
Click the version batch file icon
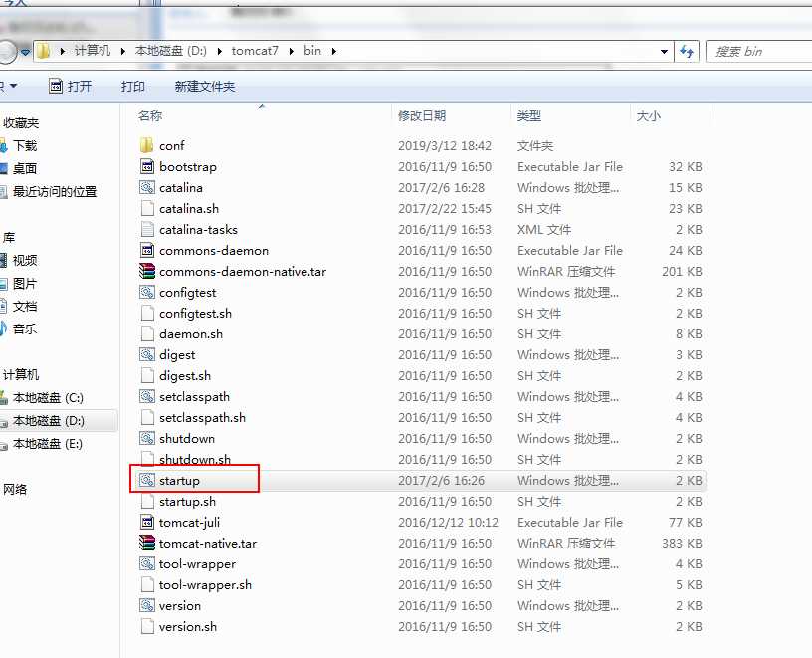click(x=147, y=605)
